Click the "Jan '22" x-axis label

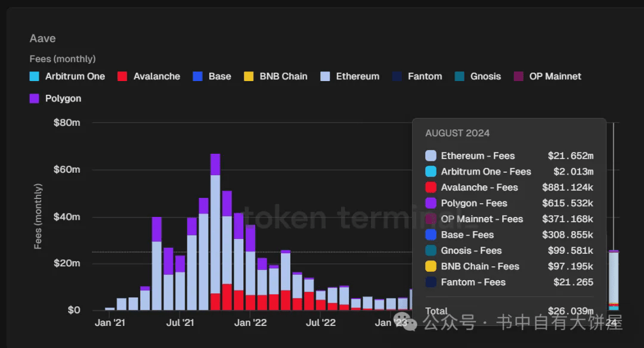[250, 323]
